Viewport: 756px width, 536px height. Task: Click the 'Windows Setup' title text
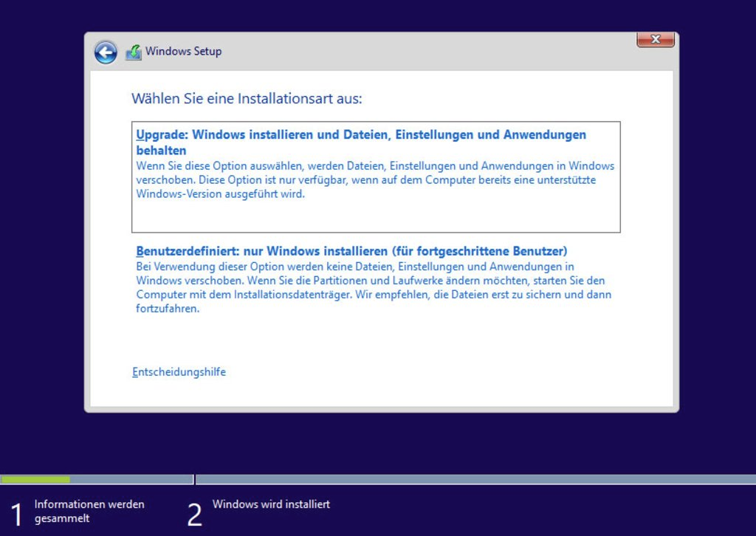point(184,51)
